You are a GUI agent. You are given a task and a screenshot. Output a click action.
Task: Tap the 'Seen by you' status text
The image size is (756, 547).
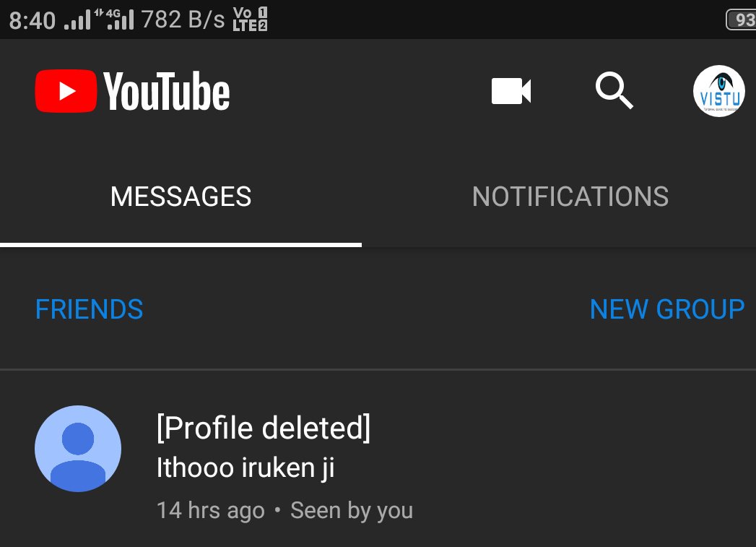[352, 510]
